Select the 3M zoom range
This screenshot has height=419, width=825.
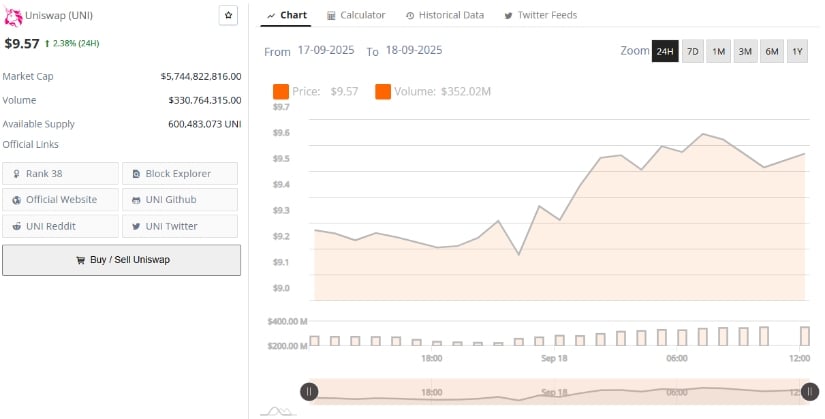point(745,51)
